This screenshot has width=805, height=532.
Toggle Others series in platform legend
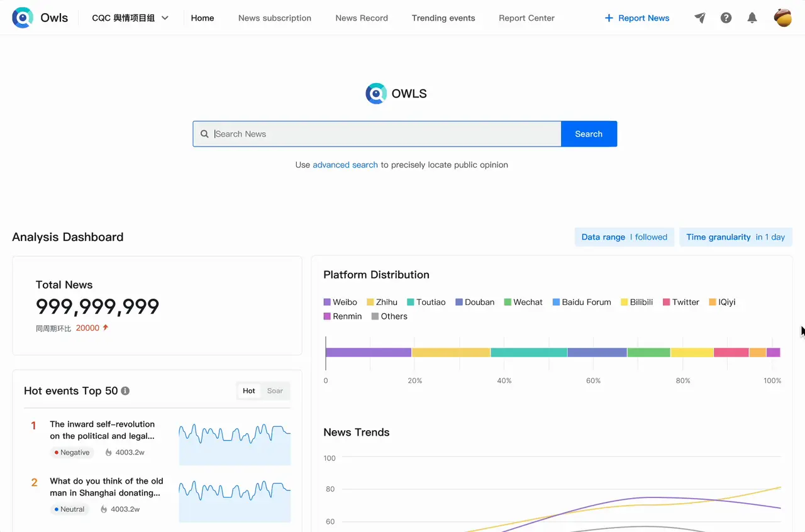pos(389,316)
